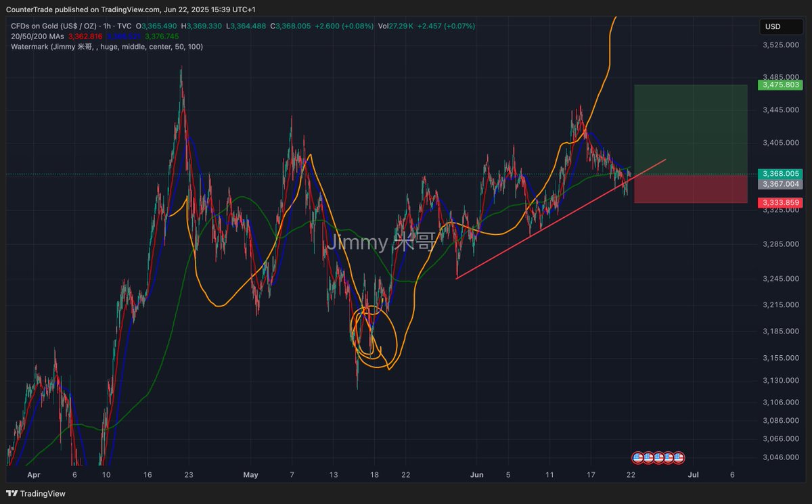Click the Jun label on time axis
This screenshot has height=504, width=812.
(x=477, y=475)
